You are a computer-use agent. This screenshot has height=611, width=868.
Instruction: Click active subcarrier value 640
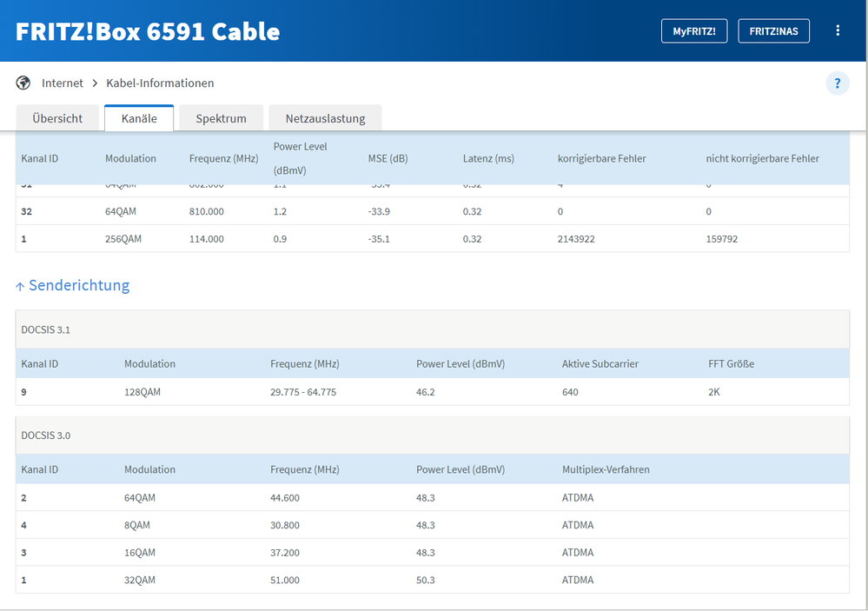[570, 392]
